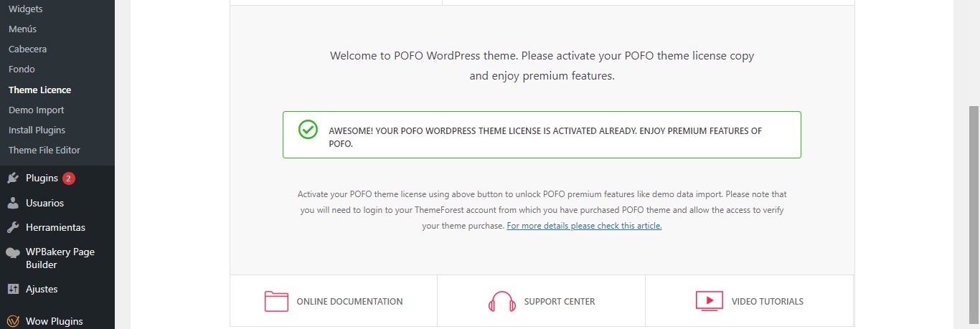Click the Ajustes settings icon
Screen dimensions: 980x329
(x=13, y=290)
